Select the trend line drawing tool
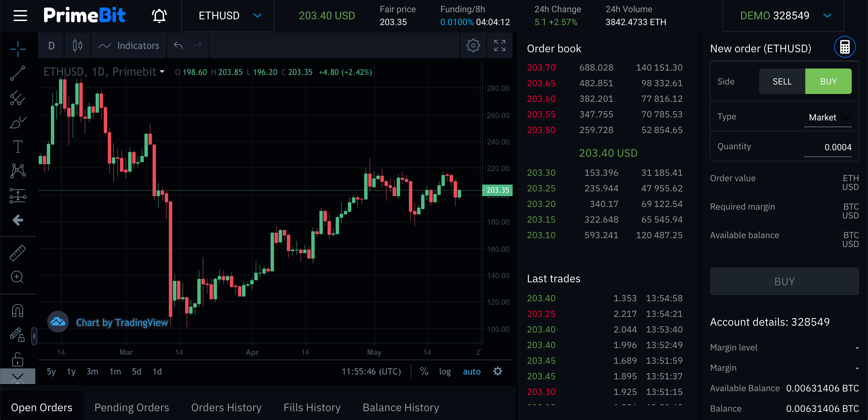The height and width of the screenshot is (420, 868). pos(18,73)
